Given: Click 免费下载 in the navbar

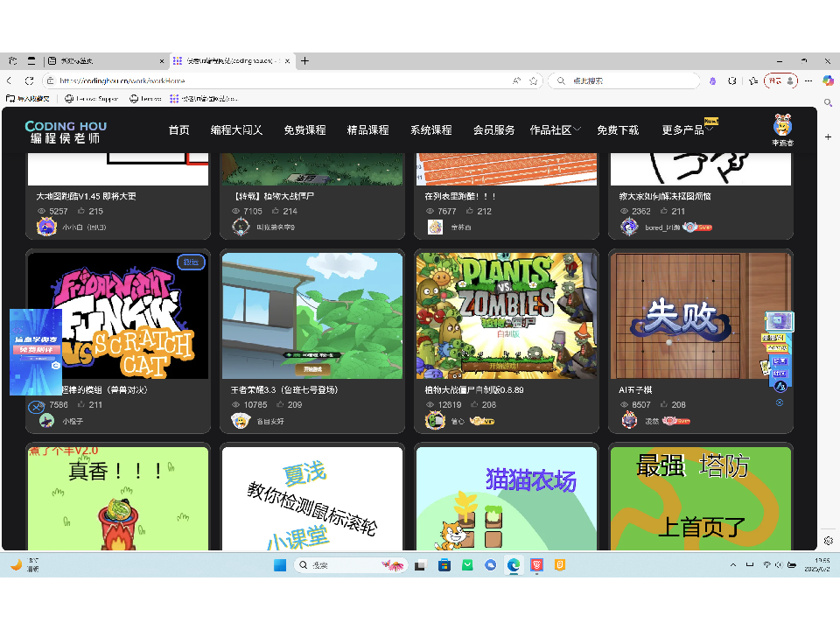Looking at the screenshot, I should 618,130.
